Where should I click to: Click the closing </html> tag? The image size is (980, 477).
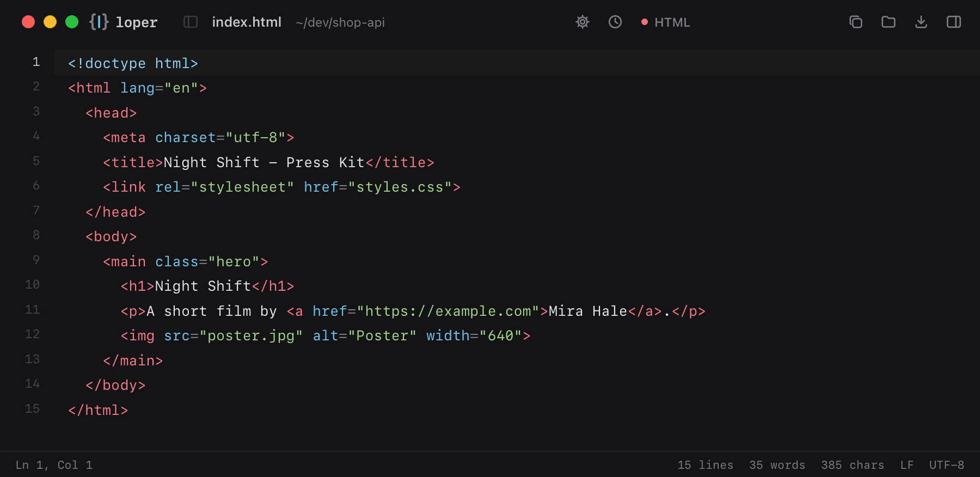(98, 410)
